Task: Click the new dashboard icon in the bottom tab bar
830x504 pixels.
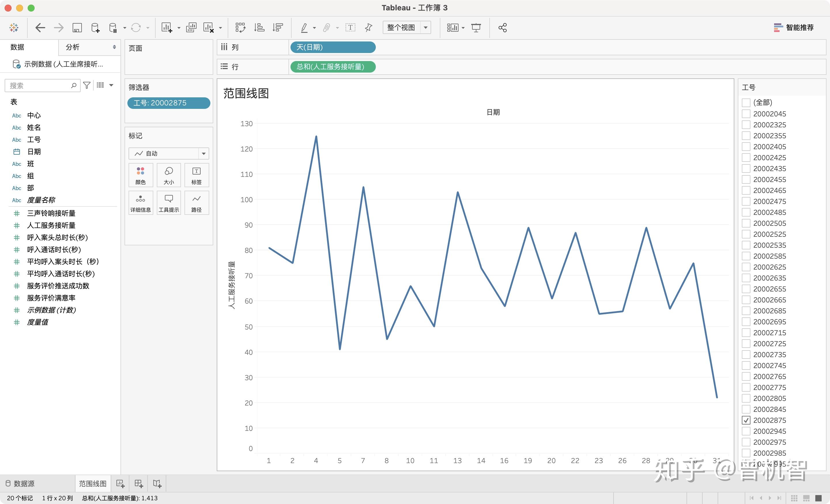Action: pos(139,484)
